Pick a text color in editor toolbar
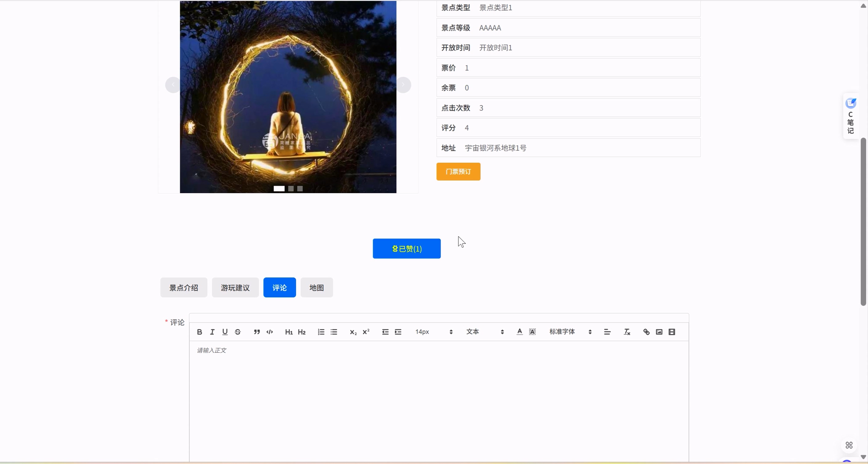Image resolution: width=868 pixels, height=464 pixels. [x=520, y=332]
